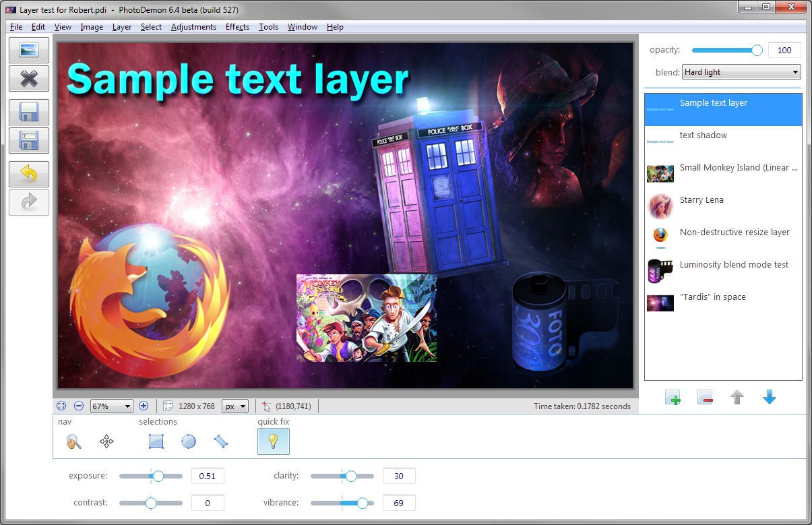This screenshot has height=525, width=812.
Task: Select the line selection tool
Action: [x=221, y=441]
